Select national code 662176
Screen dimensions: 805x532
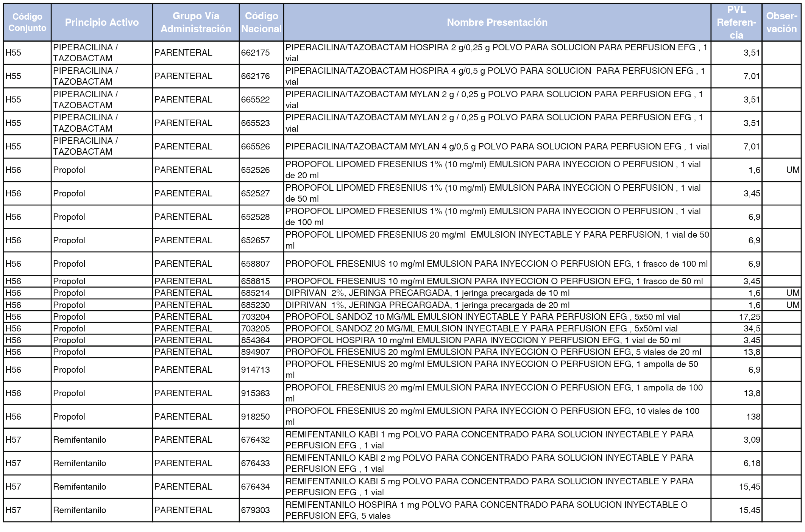[x=256, y=76]
